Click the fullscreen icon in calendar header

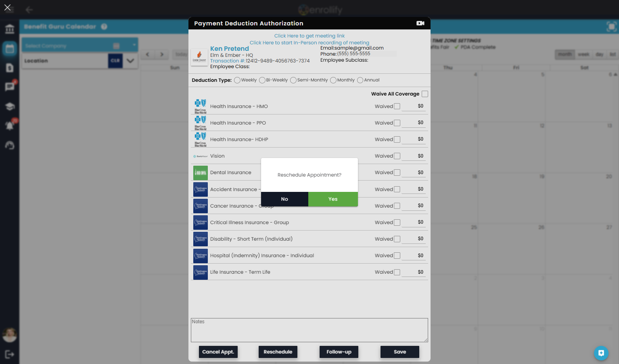611,27
